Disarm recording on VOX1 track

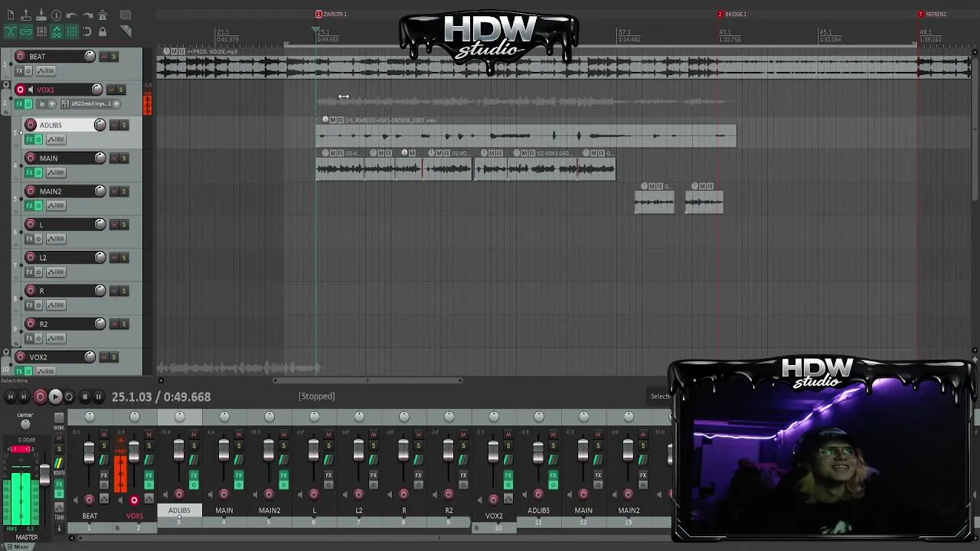click(x=21, y=90)
